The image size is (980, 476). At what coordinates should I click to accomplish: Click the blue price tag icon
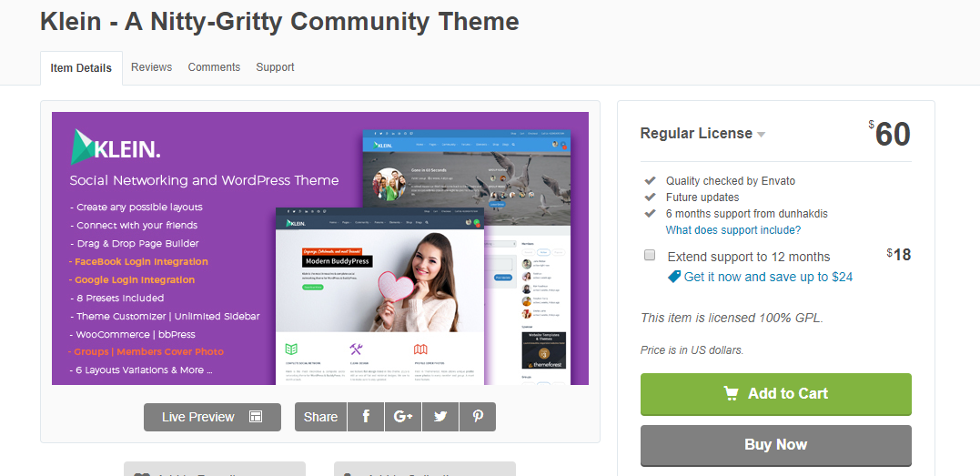673,277
